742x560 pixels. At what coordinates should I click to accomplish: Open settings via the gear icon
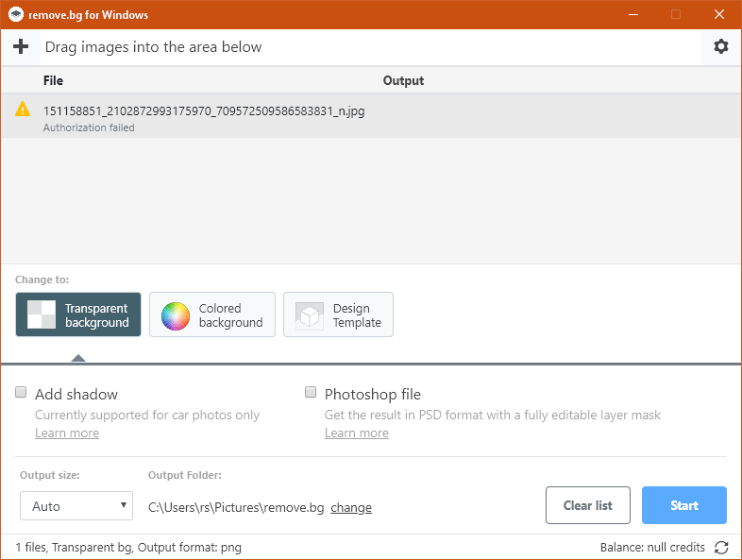pyautogui.click(x=721, y=47)
